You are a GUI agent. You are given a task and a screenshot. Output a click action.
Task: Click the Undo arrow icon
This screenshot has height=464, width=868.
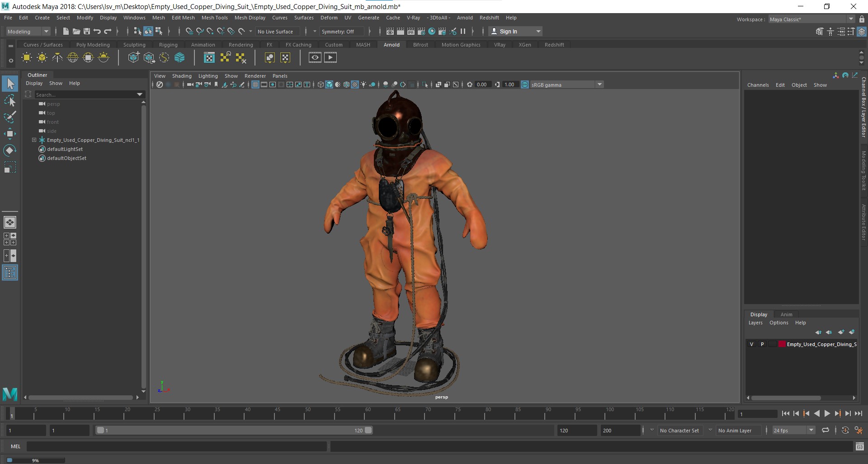(97, 31)
